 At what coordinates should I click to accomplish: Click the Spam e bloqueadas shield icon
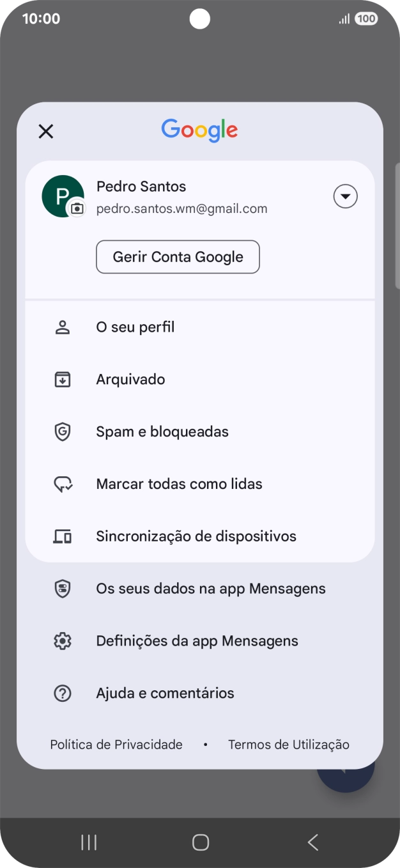coord(62,431)
